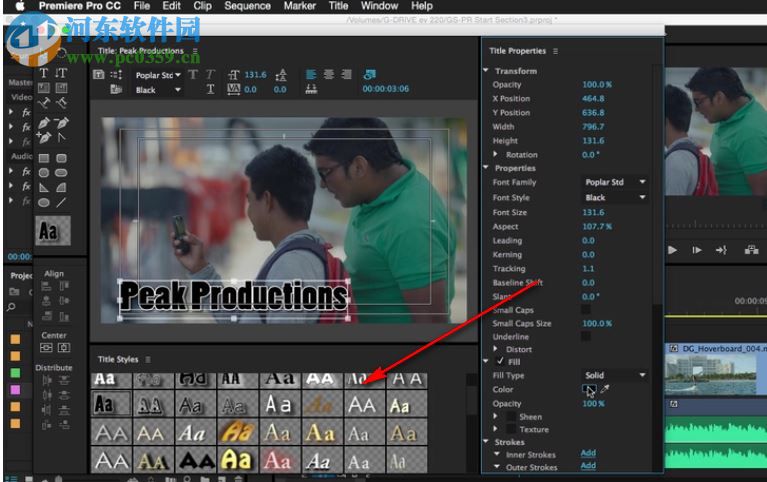Click the Font Size value 131.6 in properties
This screenshot has height=482, width=767.
pyautogui.click(x=593, y=212)
